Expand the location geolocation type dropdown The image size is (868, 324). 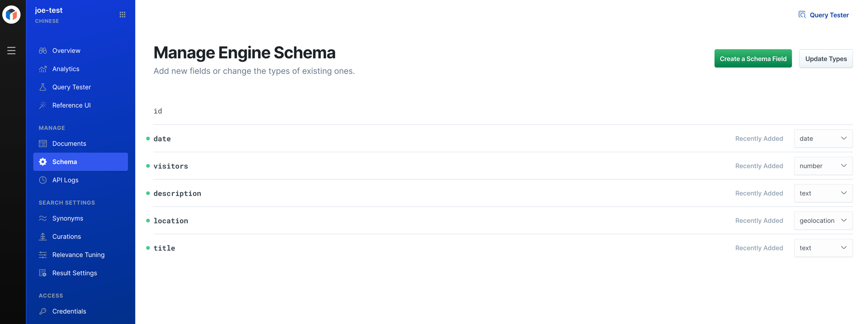(823, 221)
